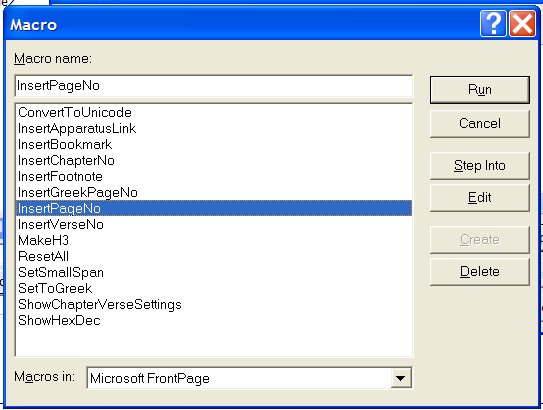Cancel the Macro dialog

(480, 124)
